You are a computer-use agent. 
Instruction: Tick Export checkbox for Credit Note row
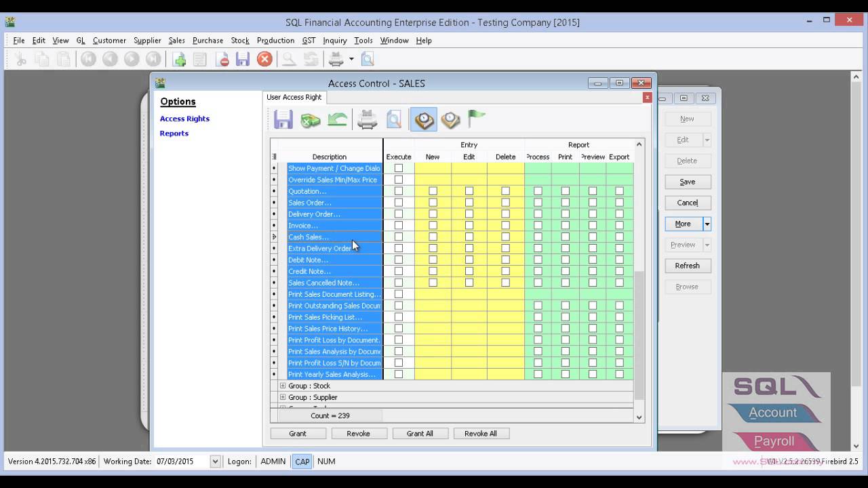[x=619, y=271]
